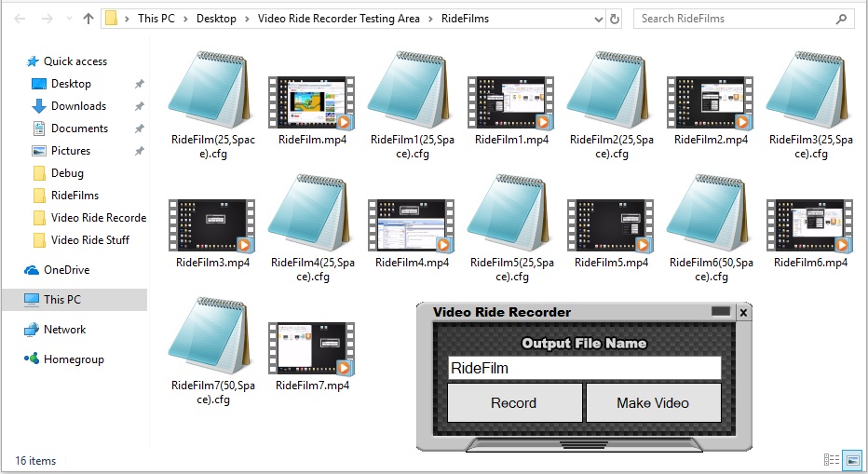Select the RideFilm7.mp4 video file

(x=312, y=348)
